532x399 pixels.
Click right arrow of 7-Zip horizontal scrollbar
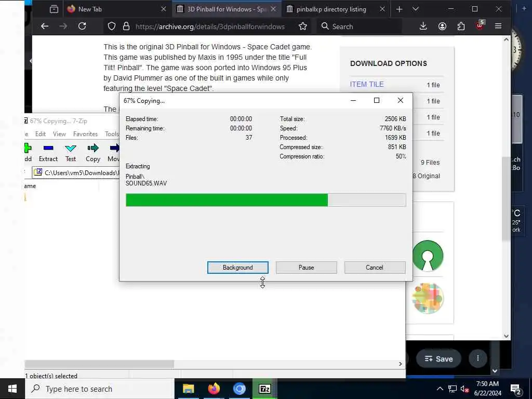[x=401, y=364]
